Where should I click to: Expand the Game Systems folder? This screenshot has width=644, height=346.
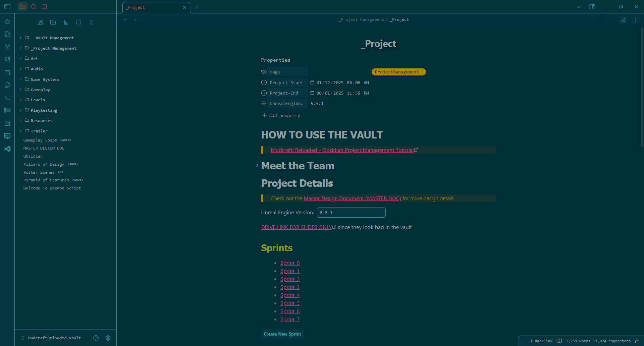[45, 79]
